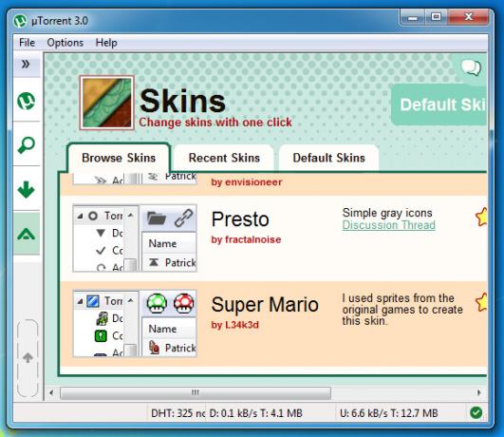Click the star icon beside Presto skin
This screenshot has height=437, width=504.
(481, 217)
